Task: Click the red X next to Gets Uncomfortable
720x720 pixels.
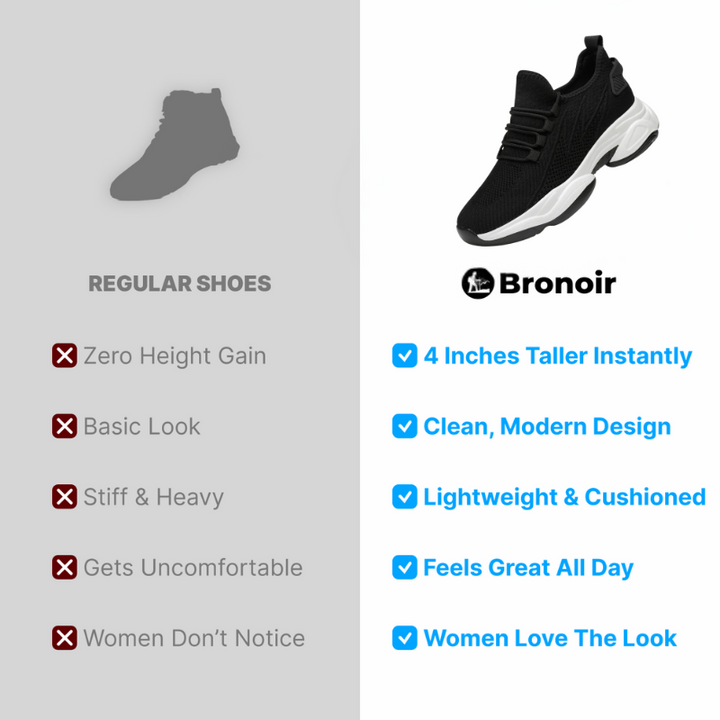Action: pyautogui.click(x=64, y=567)
